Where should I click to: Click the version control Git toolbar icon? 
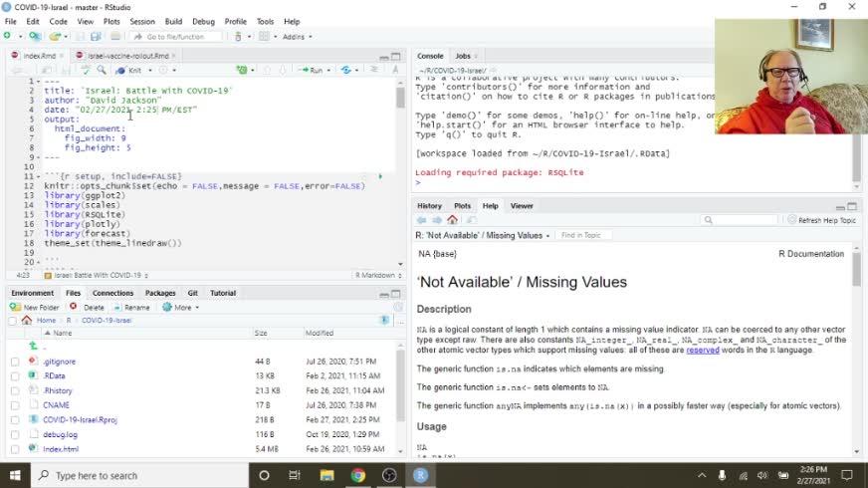(238, 37)
